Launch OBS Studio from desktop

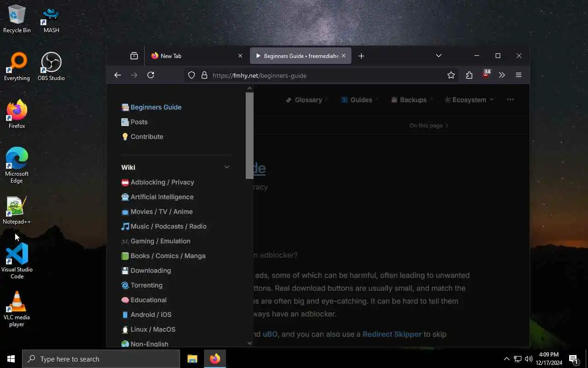tap(51, 67)
